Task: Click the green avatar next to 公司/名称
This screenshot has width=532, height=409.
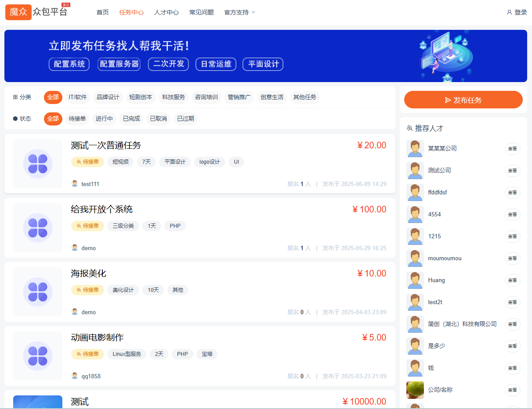Action: (x=415, y=390)
